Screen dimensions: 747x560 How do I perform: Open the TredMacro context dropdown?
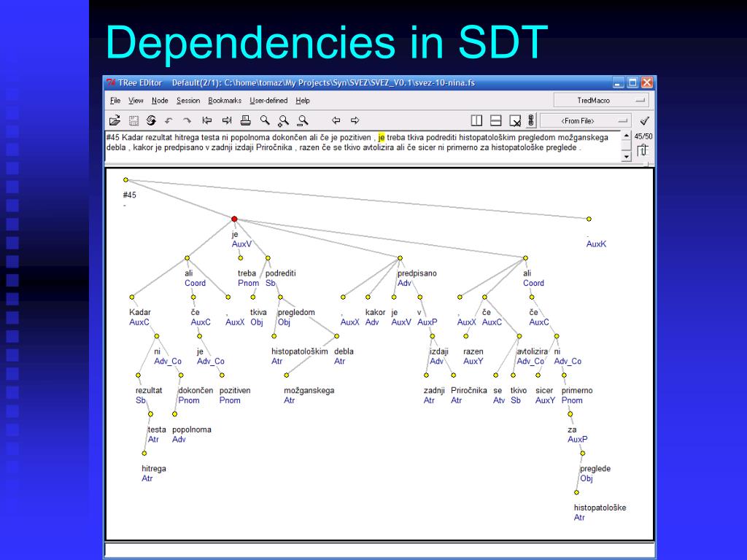(601, 101)
